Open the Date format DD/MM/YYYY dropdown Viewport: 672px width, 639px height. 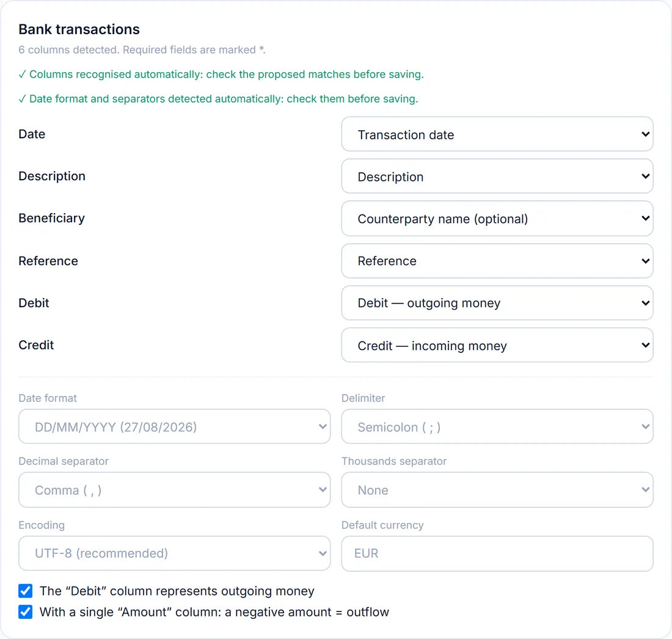(x=175, y=426)
